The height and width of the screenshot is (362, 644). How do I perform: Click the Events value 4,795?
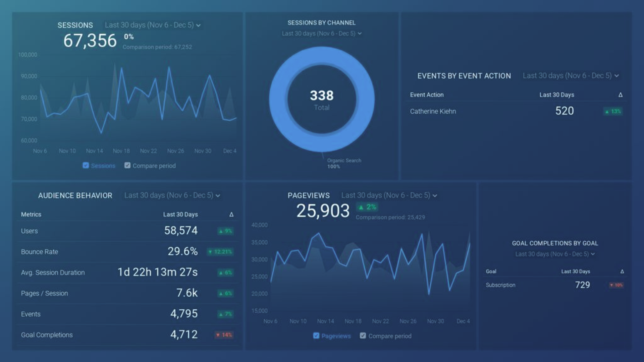[x=184, y=314]
